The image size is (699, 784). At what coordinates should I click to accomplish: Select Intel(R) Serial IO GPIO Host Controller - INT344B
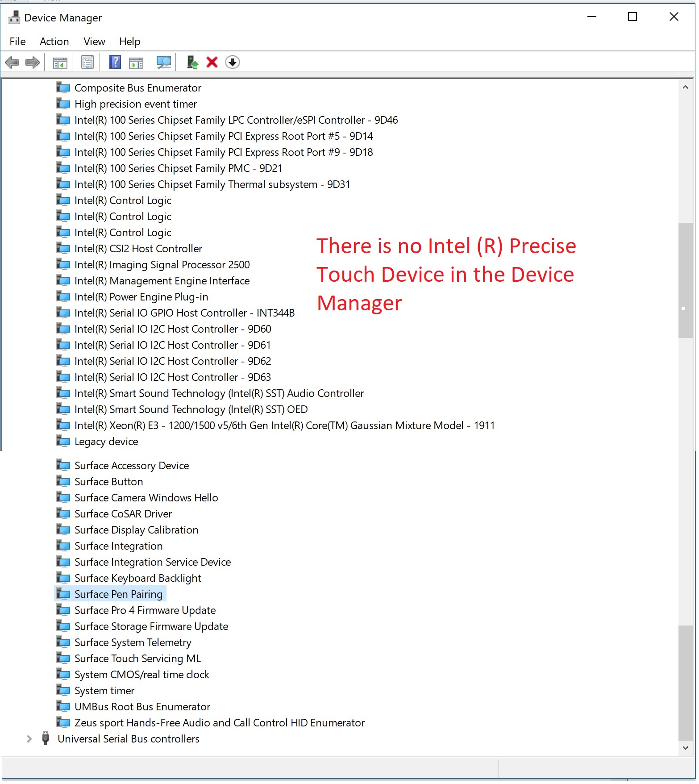[185, 313]
